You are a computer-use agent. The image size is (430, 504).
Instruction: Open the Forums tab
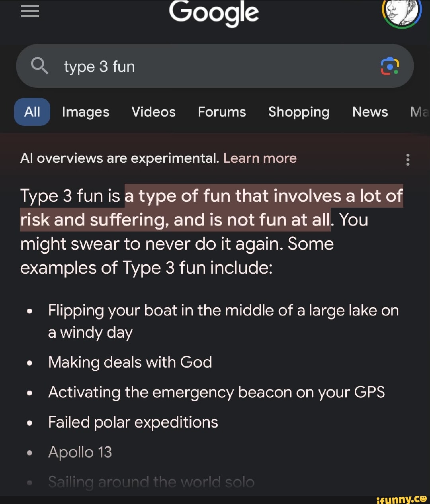[x=222, y=112]
